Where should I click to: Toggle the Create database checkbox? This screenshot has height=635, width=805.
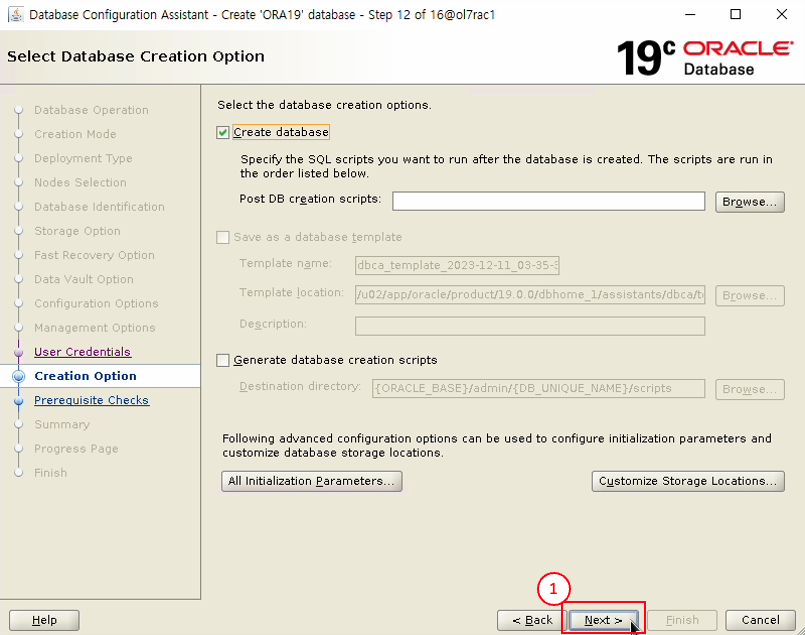[x=222, y=132]
